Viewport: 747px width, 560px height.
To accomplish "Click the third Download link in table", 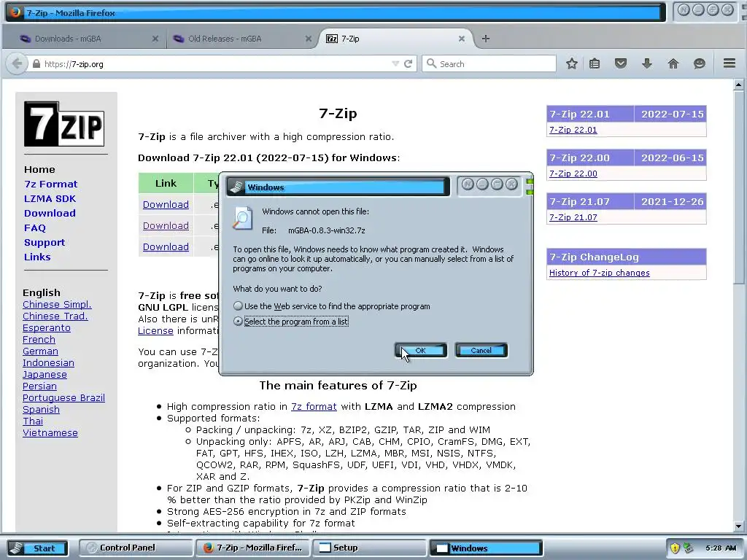I will click(x=166, y=246).
